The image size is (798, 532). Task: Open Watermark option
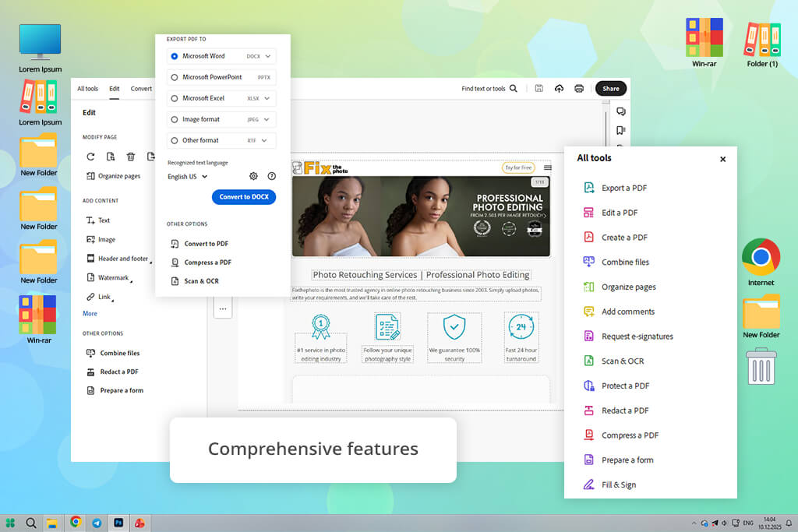tap(108, 278)
